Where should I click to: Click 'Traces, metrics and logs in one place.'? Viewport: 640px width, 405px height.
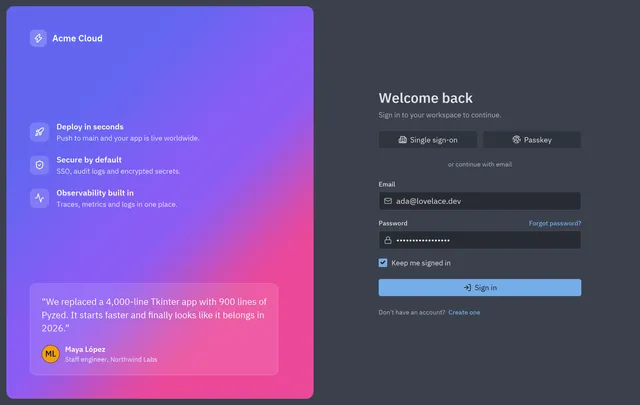117,205
